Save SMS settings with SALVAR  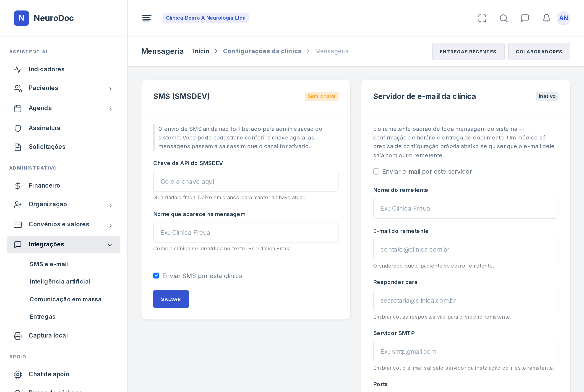[171, 299]
